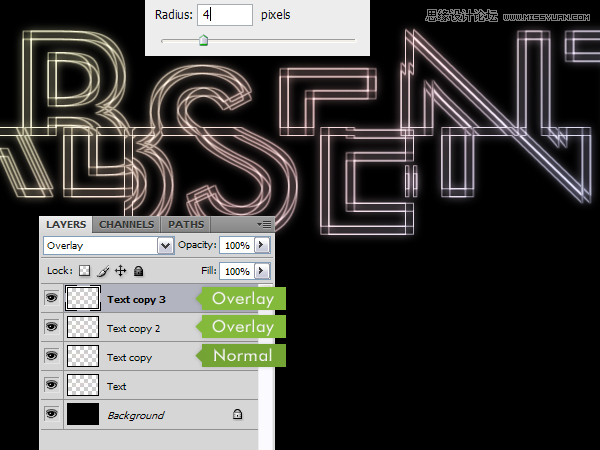600x450 pixels.
Task: Click the lock transparent pixels icon
Action: tap(85, 271)
